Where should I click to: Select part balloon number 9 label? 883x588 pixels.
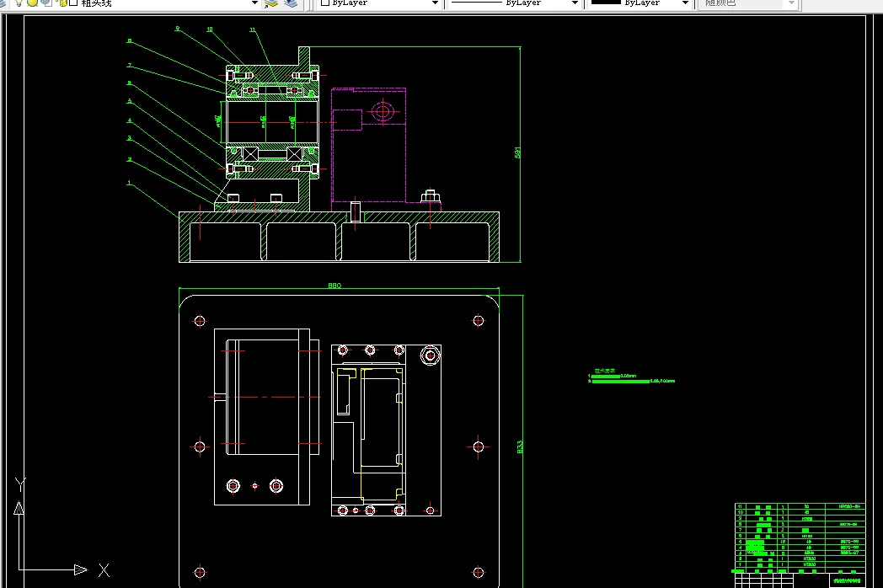click(x=178, y=28)
